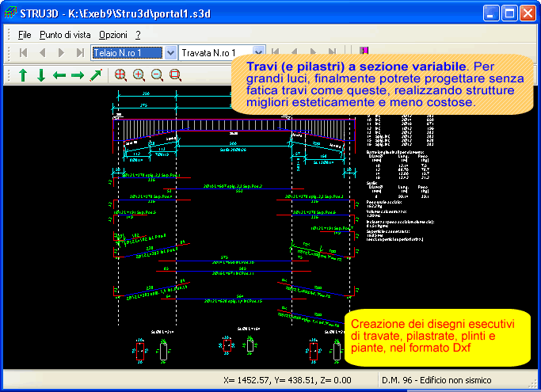Zoom out with the minus magnifier

[x=157, y=75]
